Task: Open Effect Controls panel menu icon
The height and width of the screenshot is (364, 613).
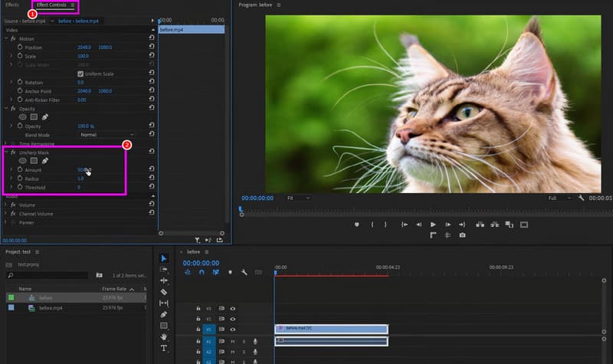Action: [73, 5]
